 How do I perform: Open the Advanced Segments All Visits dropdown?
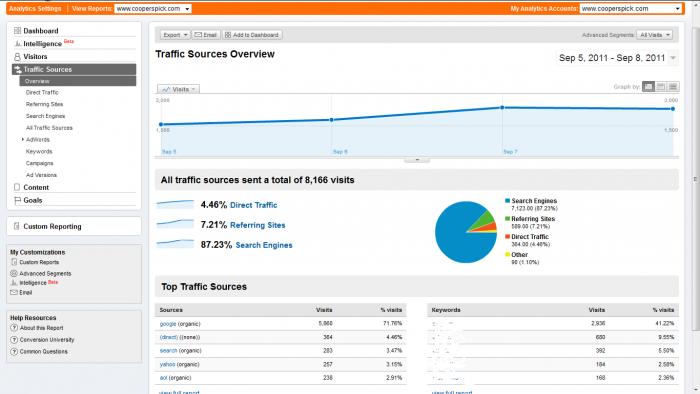654,35
